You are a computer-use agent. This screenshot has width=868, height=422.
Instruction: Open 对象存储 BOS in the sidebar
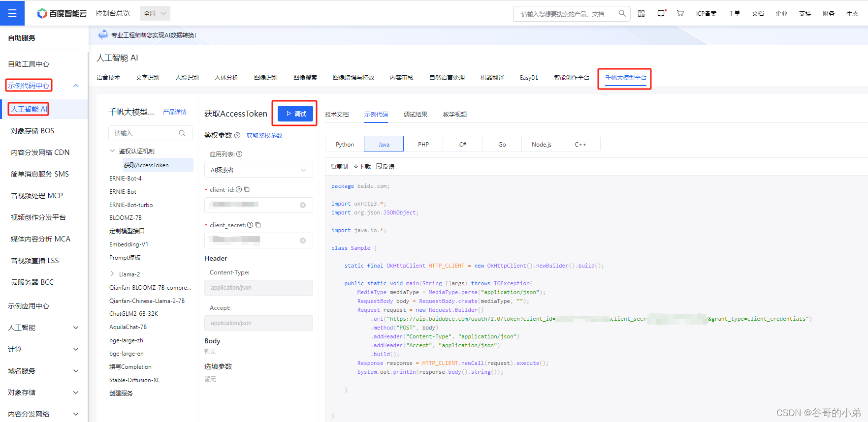[x=32, y=131]
